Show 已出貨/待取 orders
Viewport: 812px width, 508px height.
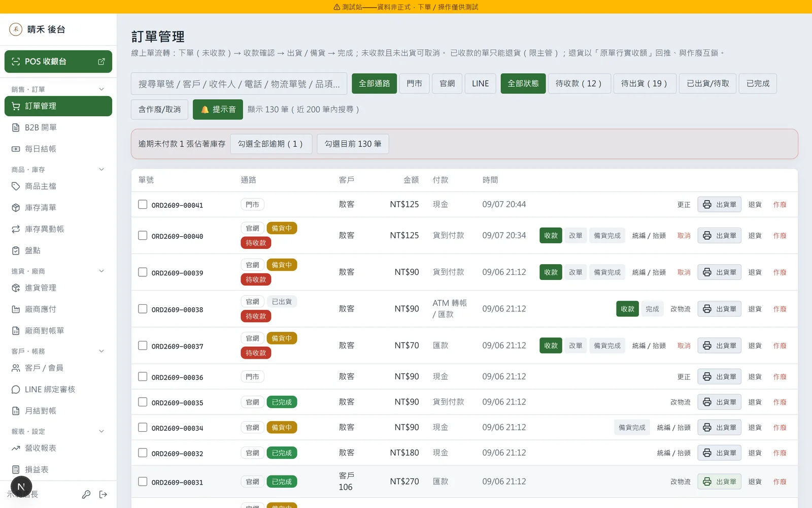coord(708,83)
